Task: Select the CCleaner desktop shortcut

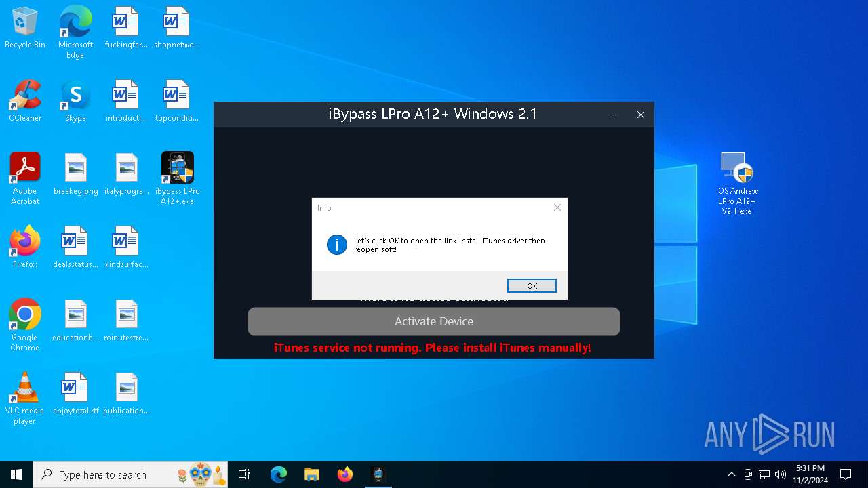Action: [x=25, y=101]
